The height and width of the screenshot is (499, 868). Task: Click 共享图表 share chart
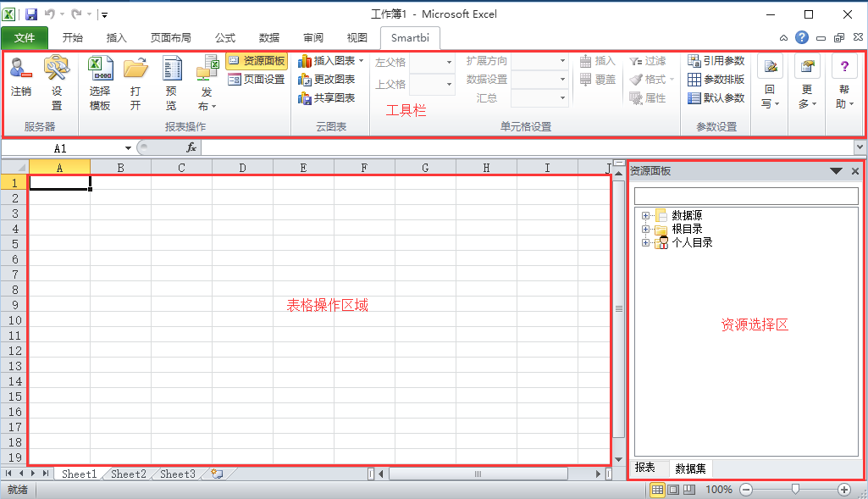[327, 98]
